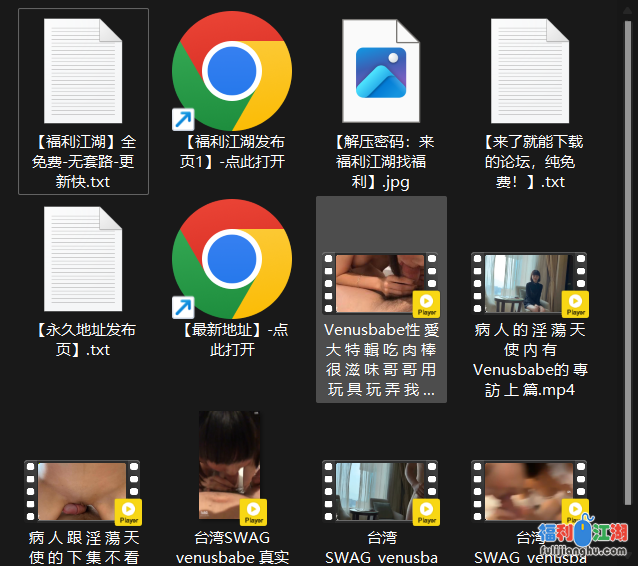The width and height of the screenshot is (638, 566).
Task: Click the shortcut arrow overlay on 【最新地址】 icon
Action: (x=184, y=307)
